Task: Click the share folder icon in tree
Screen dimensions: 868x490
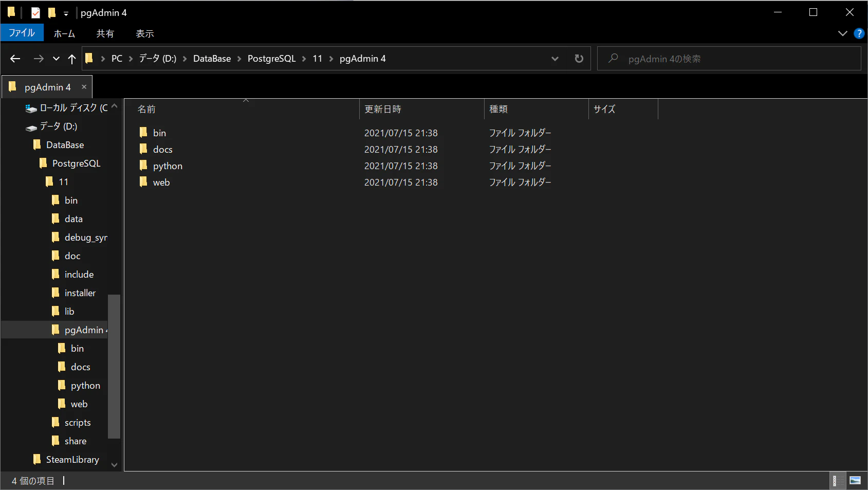Action: click(56, 441)
